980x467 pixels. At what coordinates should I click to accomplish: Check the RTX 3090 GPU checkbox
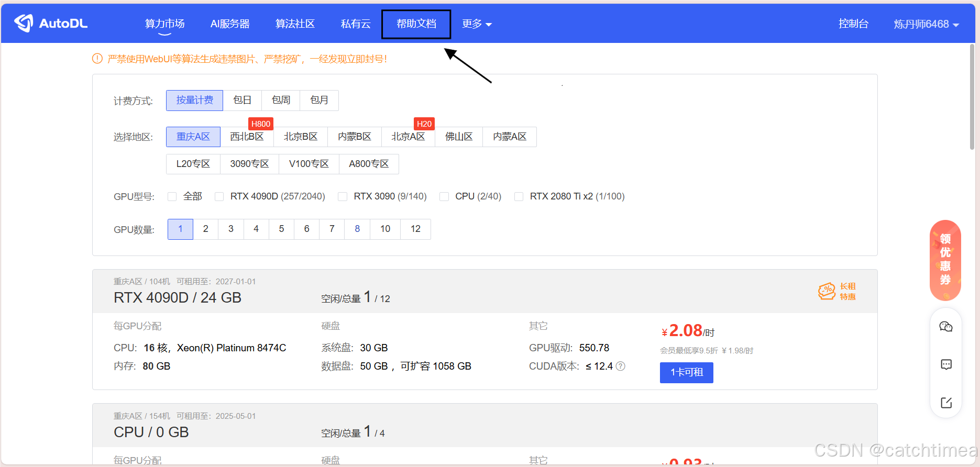(x=343, y=196)
